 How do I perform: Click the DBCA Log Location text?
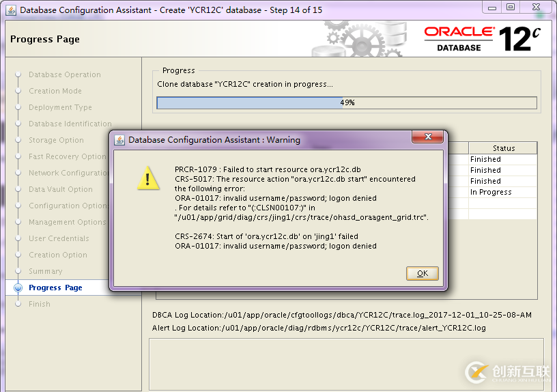(x=342, y=315)
